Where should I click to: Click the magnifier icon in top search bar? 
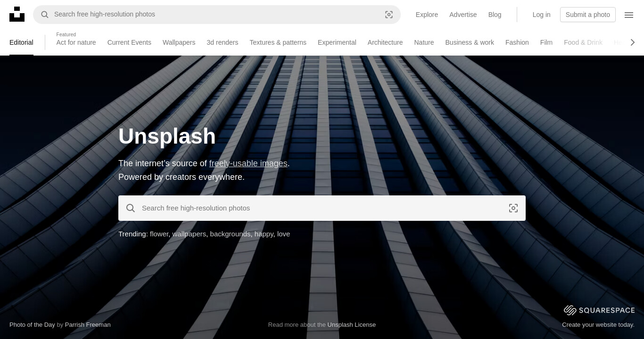(45, 15)
